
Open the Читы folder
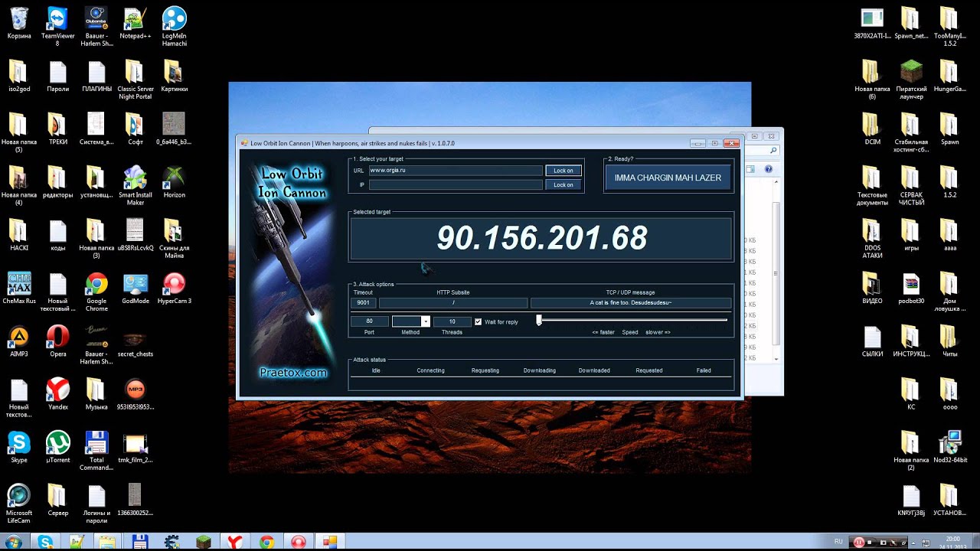pyautogui.click(x=950, y=341)
